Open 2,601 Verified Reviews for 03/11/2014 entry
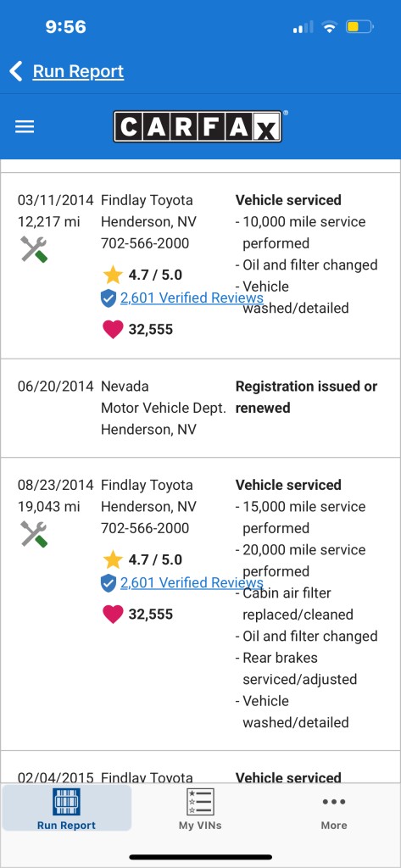The image size is (401, 868). [192, 298]
